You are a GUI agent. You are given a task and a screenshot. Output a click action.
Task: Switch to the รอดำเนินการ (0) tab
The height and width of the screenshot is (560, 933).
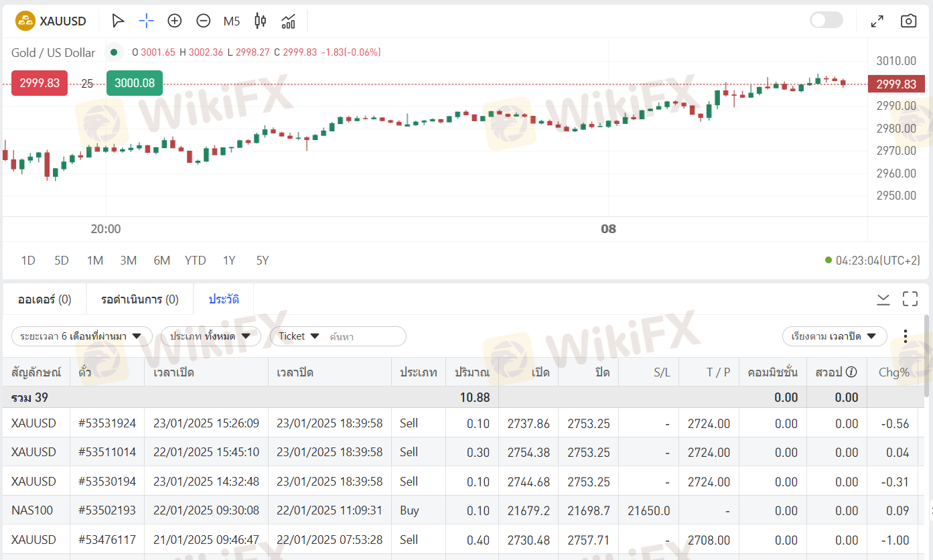point(140,299)
